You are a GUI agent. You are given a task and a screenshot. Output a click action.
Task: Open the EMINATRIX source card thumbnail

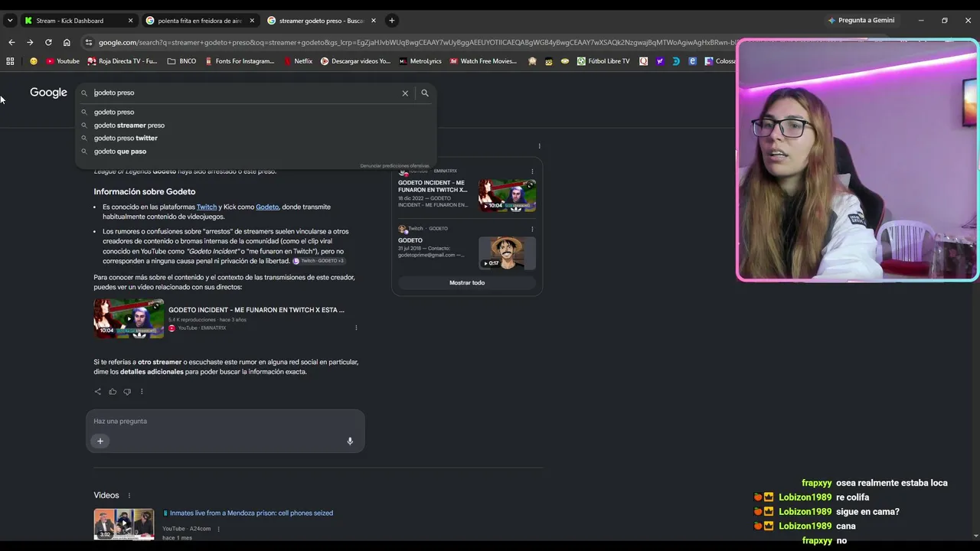[507, 196]
